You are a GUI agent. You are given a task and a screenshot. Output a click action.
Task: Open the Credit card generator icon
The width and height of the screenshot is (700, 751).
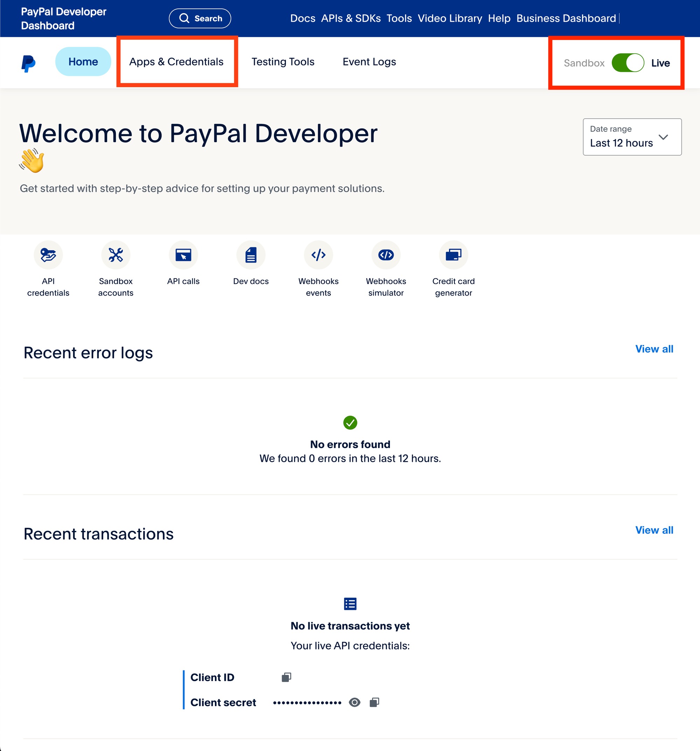coord(454,255)
